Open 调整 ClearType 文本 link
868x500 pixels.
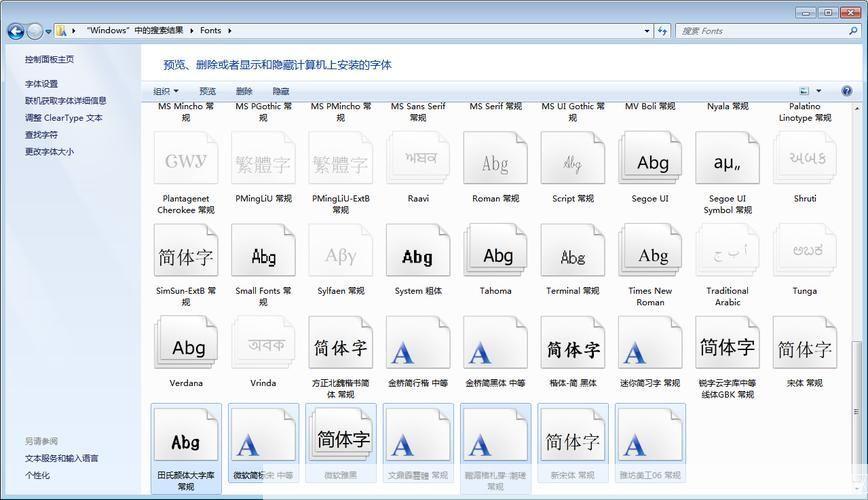[x=64, y=118]
